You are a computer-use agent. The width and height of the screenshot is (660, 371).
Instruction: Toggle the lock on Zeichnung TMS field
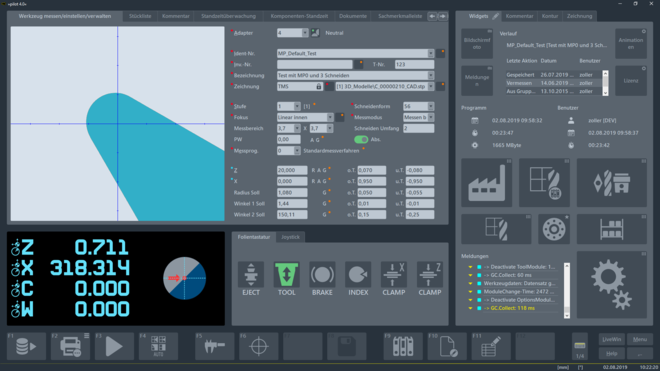coord(319,86)
